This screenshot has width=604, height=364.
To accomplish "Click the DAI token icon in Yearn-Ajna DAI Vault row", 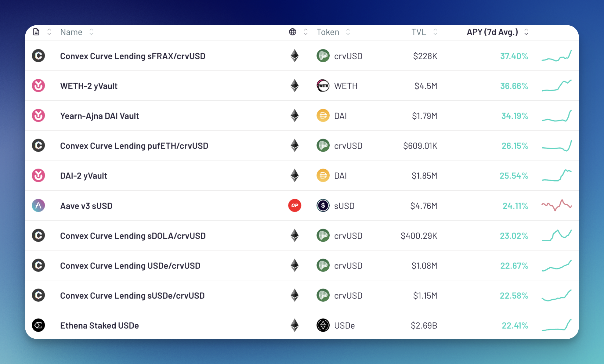I will click(x=323, y=116).
